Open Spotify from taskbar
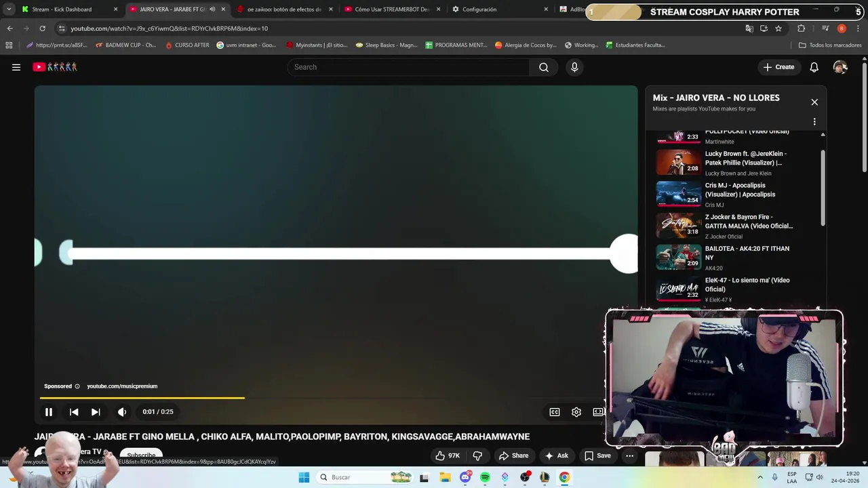Viewport: 868px width, 488px height. (x=485, y=477)
